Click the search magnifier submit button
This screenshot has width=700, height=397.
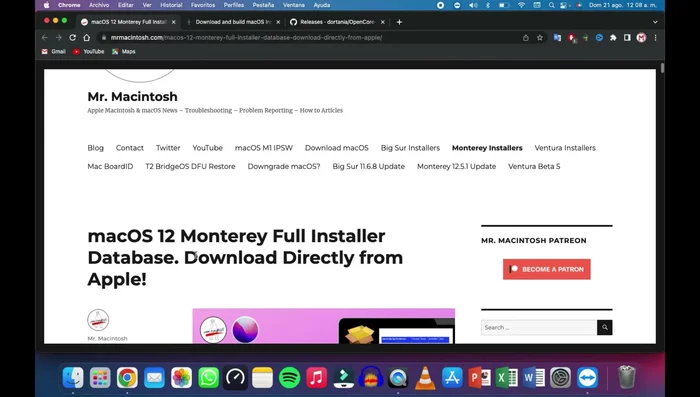(605, 327)
